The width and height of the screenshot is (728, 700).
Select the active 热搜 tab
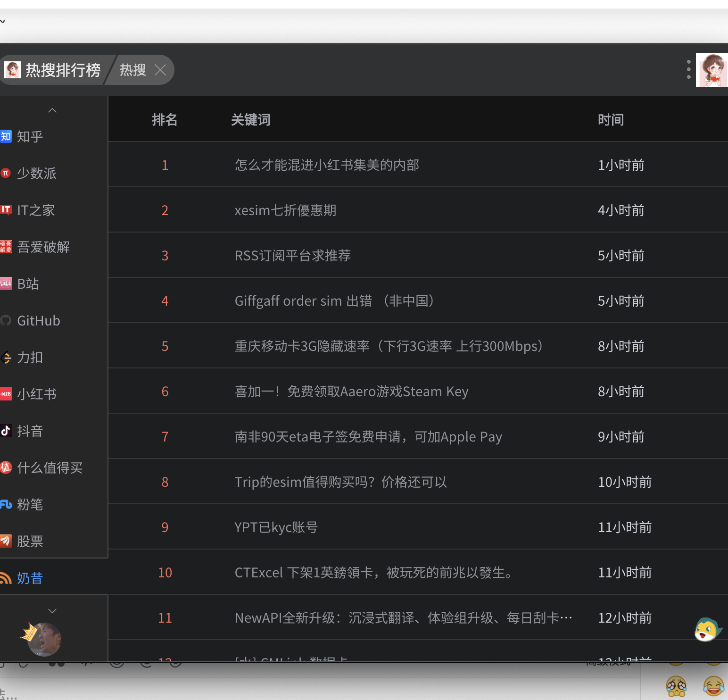[x=132, y=69]
